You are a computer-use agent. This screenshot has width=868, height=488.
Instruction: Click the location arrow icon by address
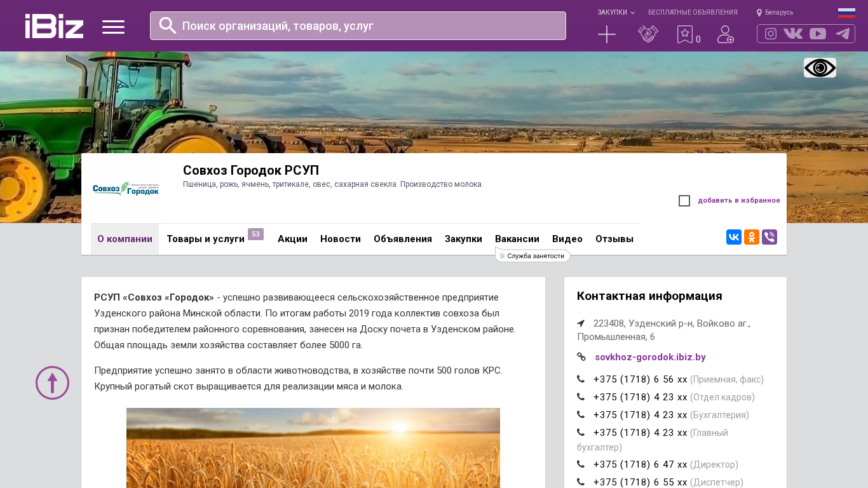(581, 323)
